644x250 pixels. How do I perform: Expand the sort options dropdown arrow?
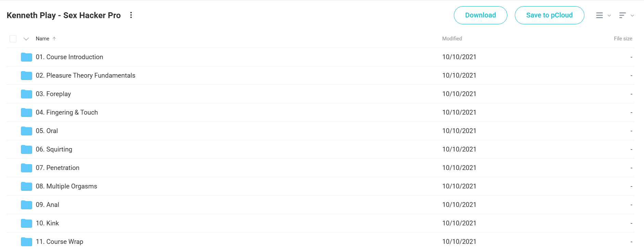pyautogui.click(x=632, y=15)
